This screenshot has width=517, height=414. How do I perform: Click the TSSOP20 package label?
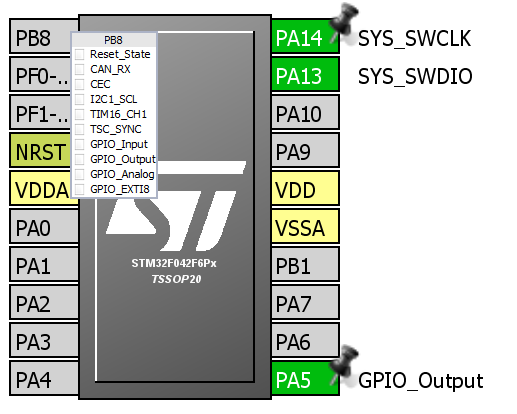point(176,279)
